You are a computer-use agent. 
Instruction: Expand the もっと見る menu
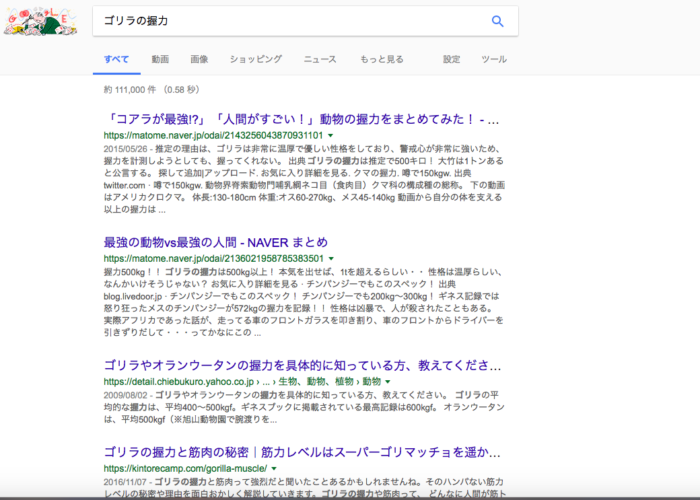click(x=382, y=59)
